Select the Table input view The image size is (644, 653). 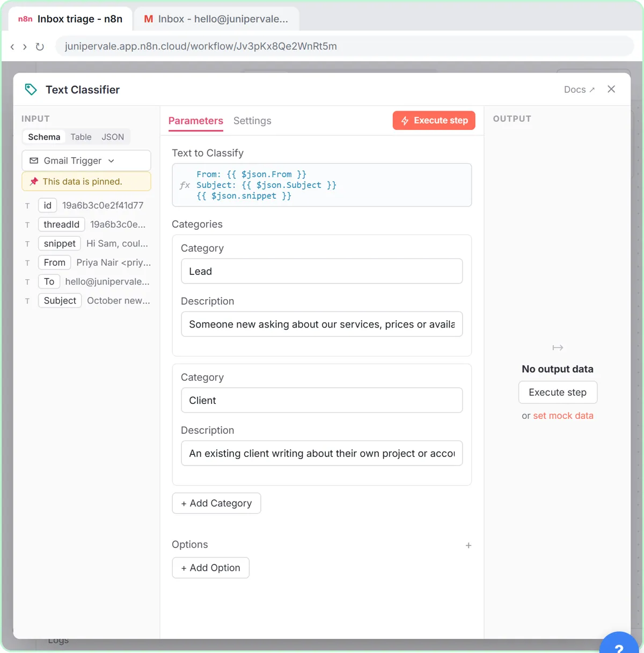pos(81,137)
